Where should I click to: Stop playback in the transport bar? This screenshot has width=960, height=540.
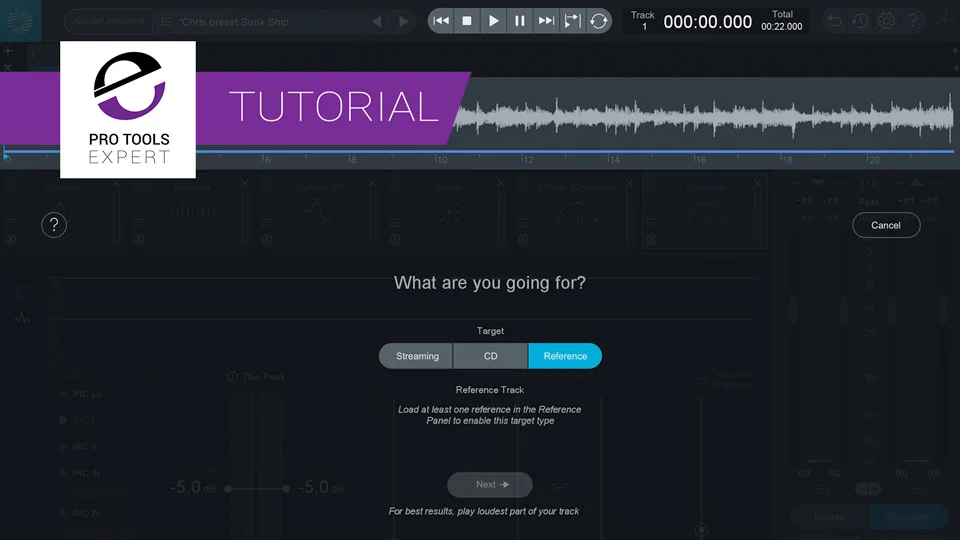(467, 21)
